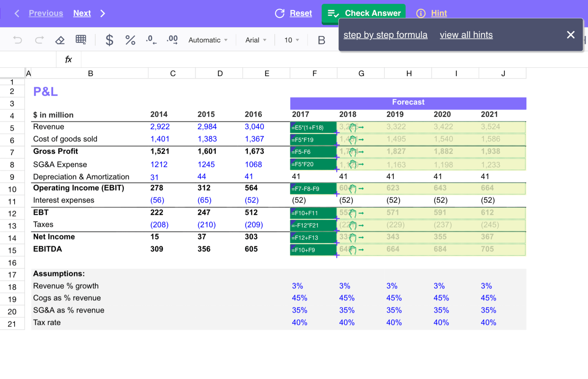Increase decimal places
The width and height of the screenshot is (588, 379).
pyautogui.click(x=172, y=40)
